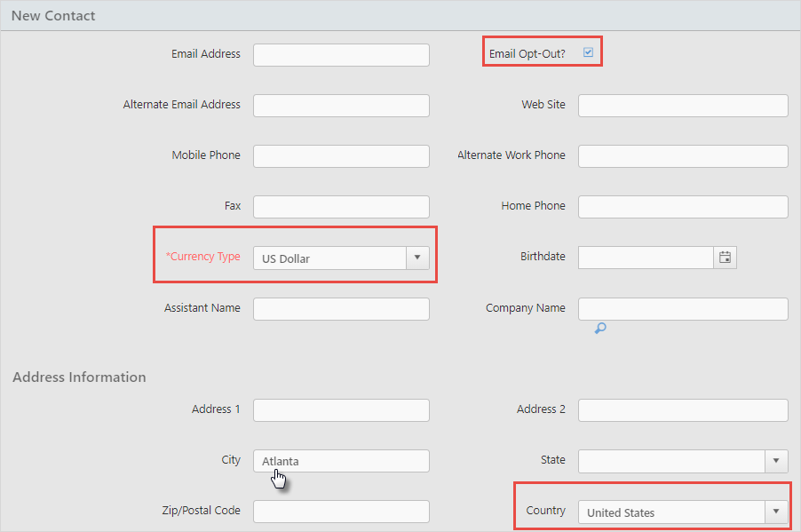Click the Fax input field
The width and height of the screenshot is (801, 532).
tap(341, 206)
